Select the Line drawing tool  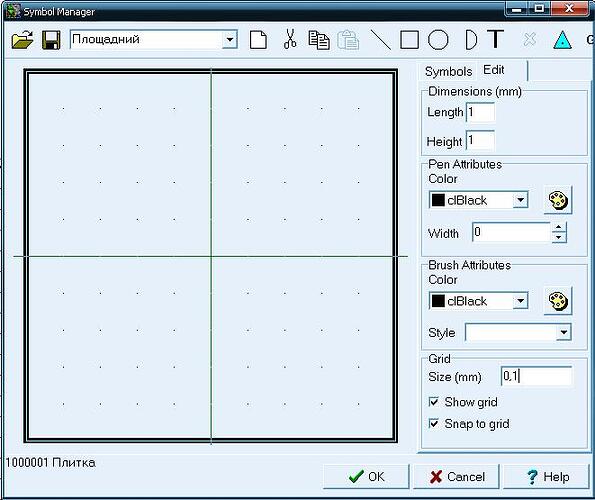380,40
